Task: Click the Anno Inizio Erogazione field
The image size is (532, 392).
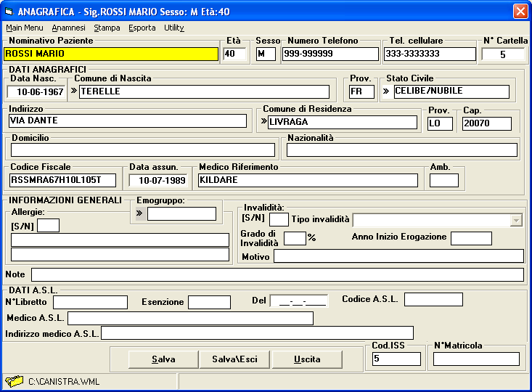Action: [471, 238]
